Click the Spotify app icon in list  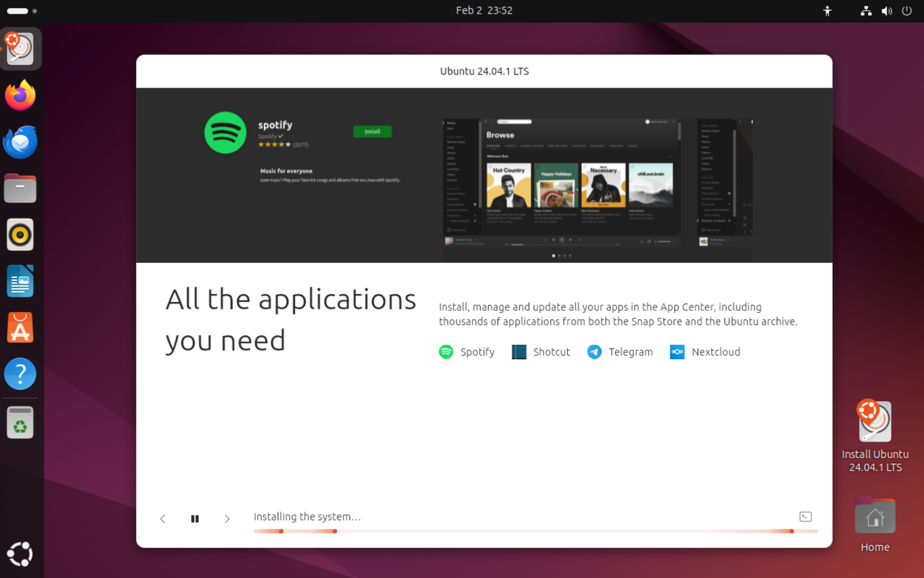pos(446,352)
